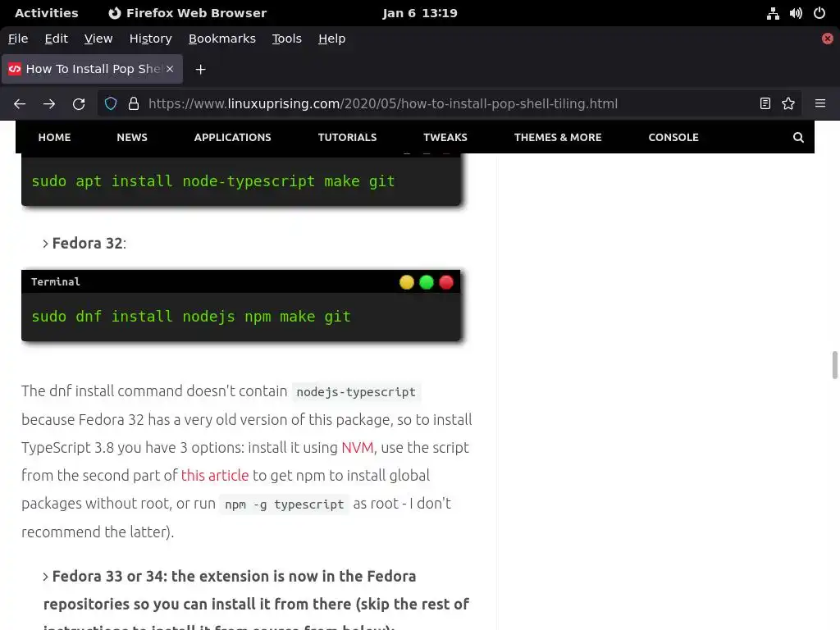Toggle reader view icon

[765, 103]
